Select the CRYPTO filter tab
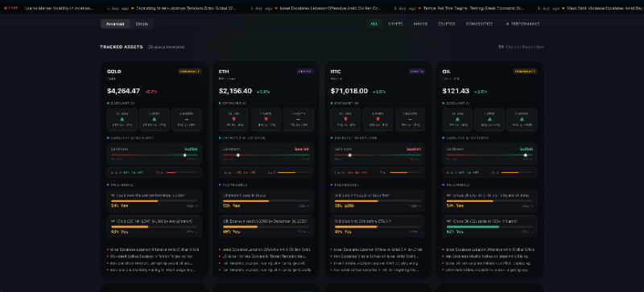644x292 pixels. tap(395, 24)
